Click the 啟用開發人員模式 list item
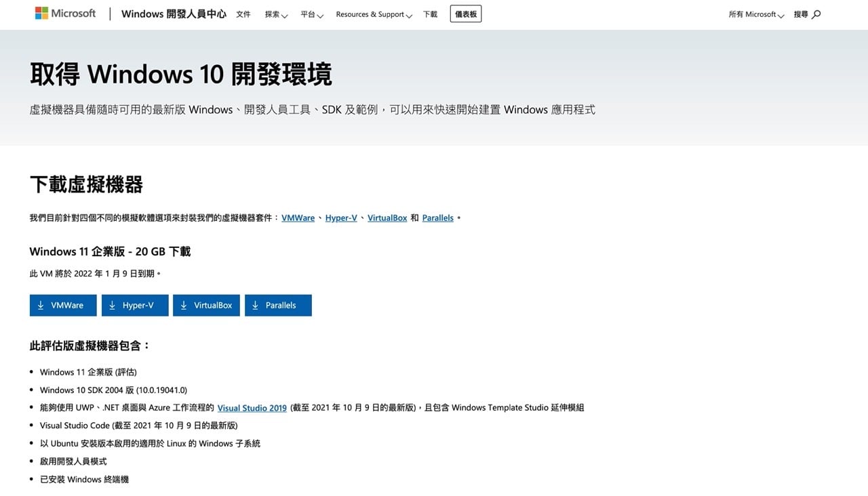This screenshot has width=868, height=496. point(73,461)
